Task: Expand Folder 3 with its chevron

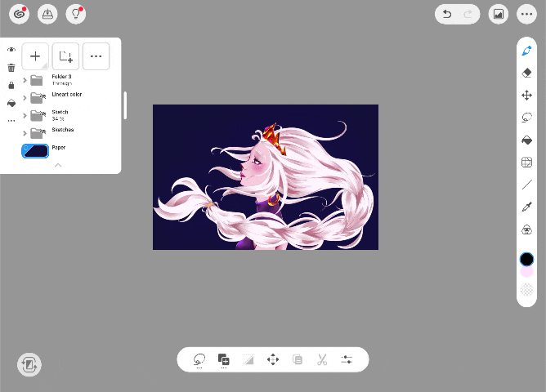Action: point(25,80)
